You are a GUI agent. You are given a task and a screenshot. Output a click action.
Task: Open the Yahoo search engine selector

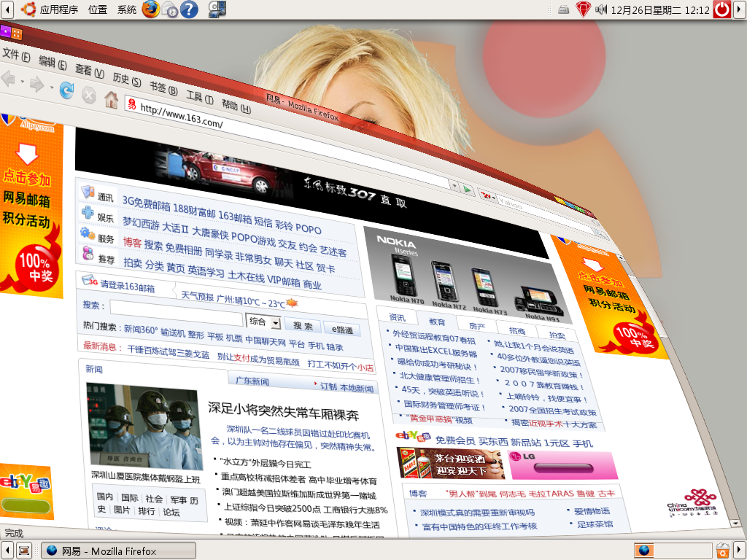pos(487,195)
